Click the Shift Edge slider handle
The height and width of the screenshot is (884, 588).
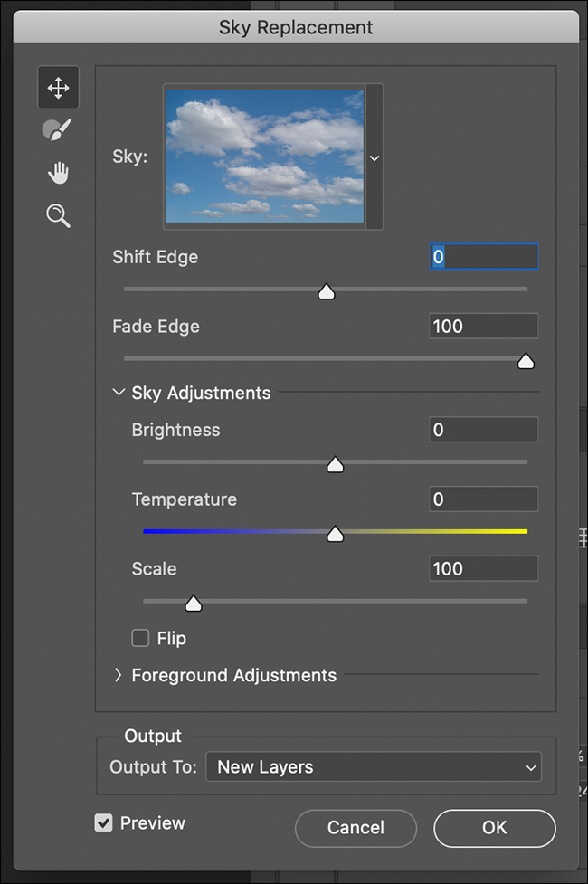327,292
